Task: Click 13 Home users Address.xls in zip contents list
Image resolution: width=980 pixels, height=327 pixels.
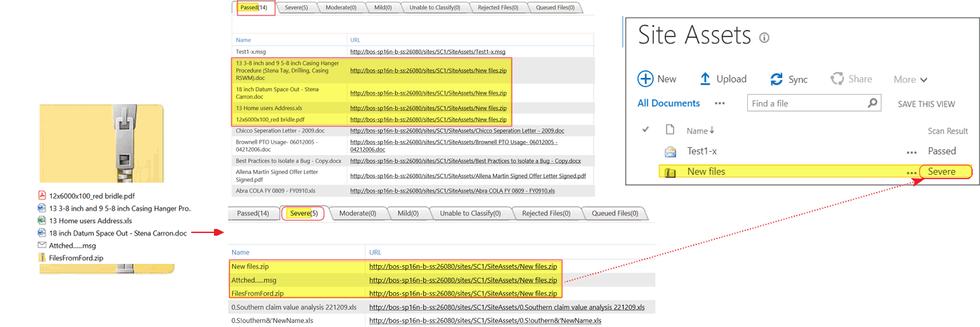Action: click(x=91, y=221)
